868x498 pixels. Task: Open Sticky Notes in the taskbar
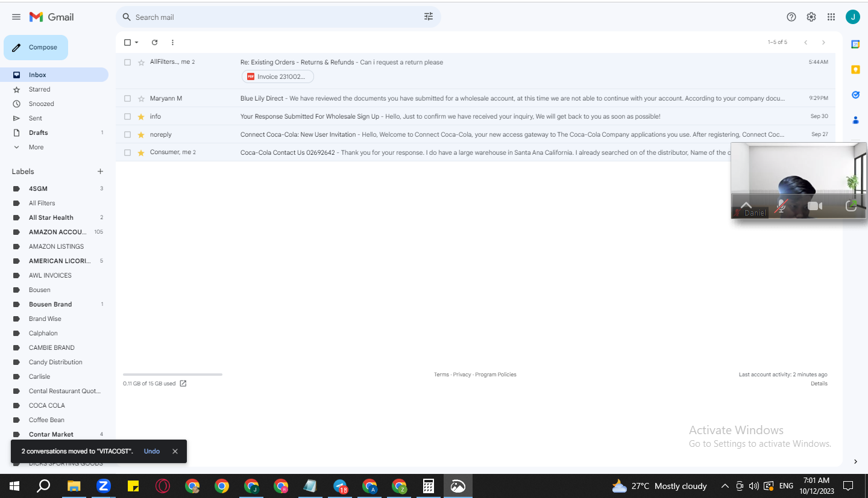click(x=133, y=486)
